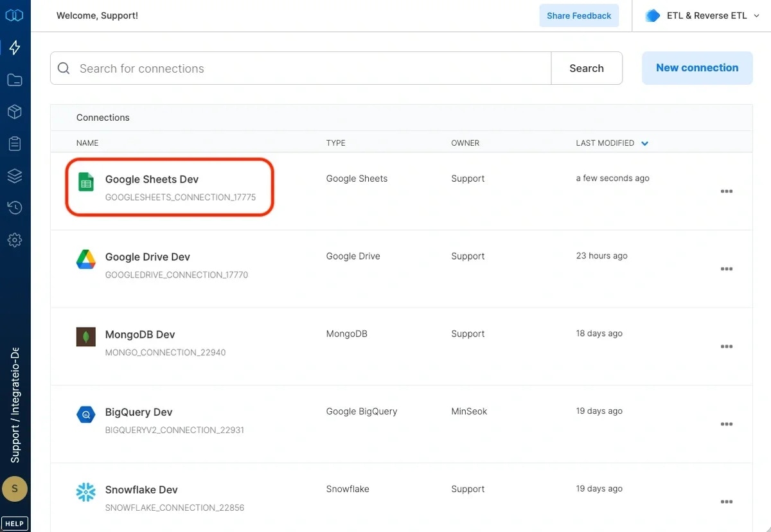
Task: Open the settings gear icon in sidebar
Action: click(15, 240)
